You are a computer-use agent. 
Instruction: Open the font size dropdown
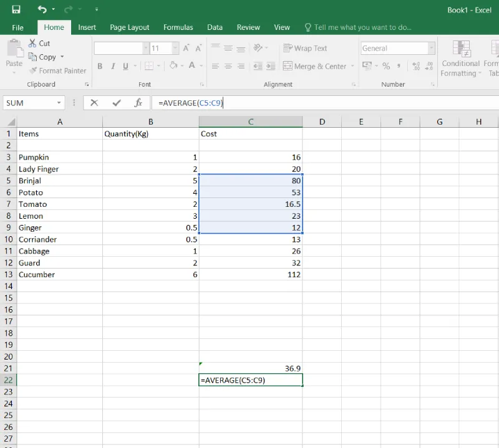click(175, 48)
